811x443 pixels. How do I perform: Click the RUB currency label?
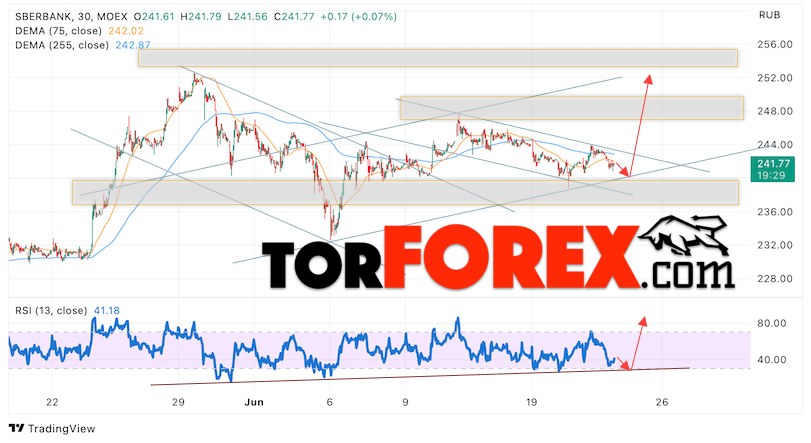[x=770, y=16]
